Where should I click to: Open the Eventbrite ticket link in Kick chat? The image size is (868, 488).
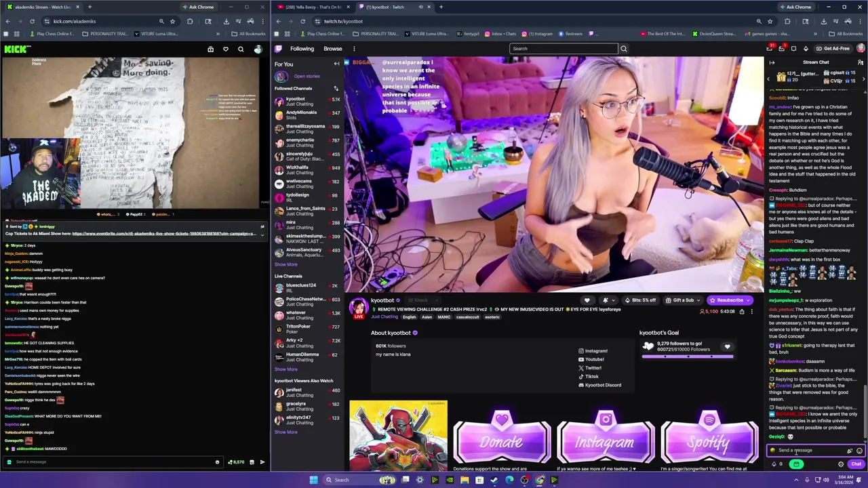[x=164, y=234]
